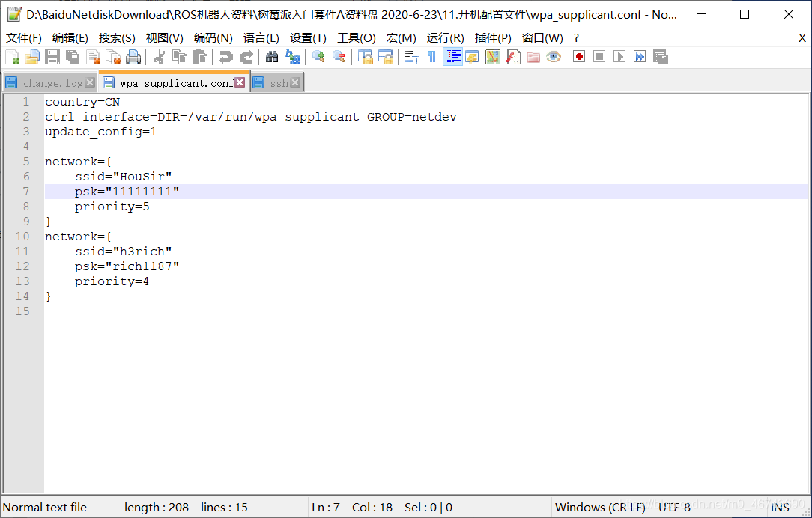The width and height of the screenshot is (812, 518).
Task: Switch to the change.log tab
Action: [49, 83]
